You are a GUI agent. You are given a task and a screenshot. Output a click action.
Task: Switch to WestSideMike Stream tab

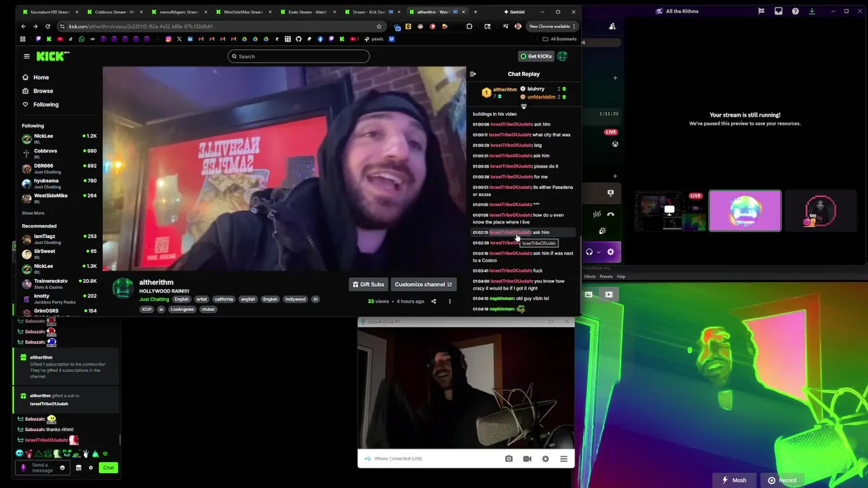(x=243, y=12)
